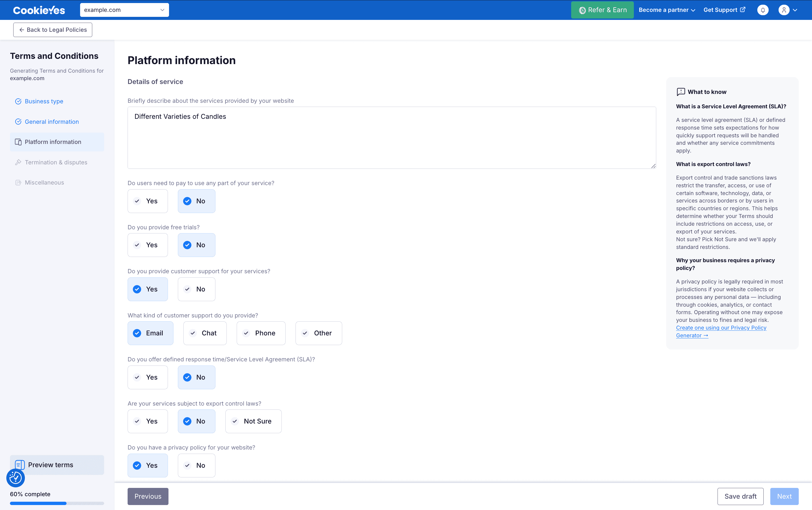812x510 pixels.
Task: Toggle Chat support option
Action: [205, 333]
